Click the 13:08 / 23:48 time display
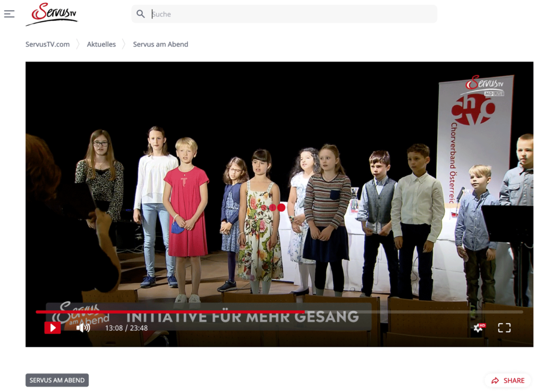 click(x=126, y=328)
